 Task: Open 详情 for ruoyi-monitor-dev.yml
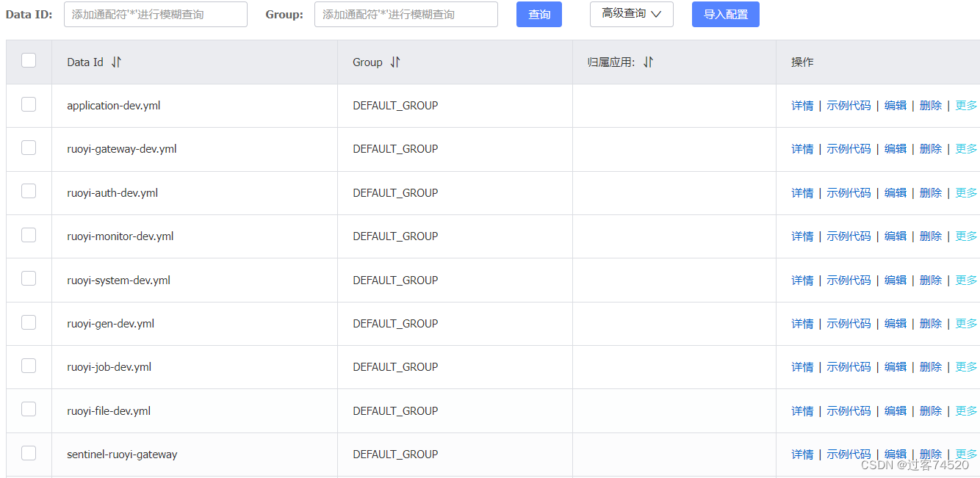click(x=802, y=236)
